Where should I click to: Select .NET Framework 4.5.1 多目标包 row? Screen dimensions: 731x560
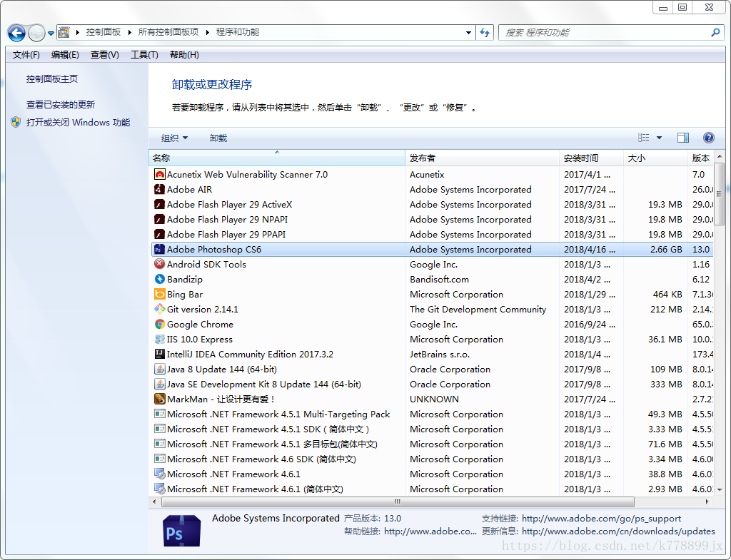(431, 444)
